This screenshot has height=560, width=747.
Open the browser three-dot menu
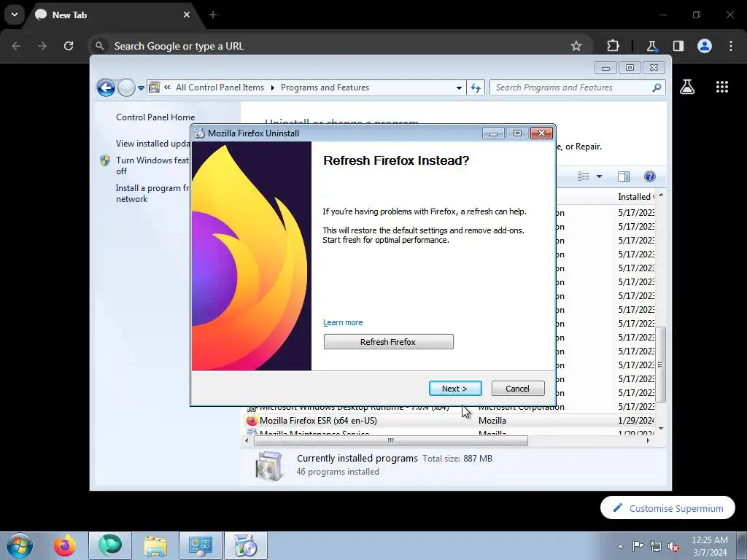[x=731, y=46]
